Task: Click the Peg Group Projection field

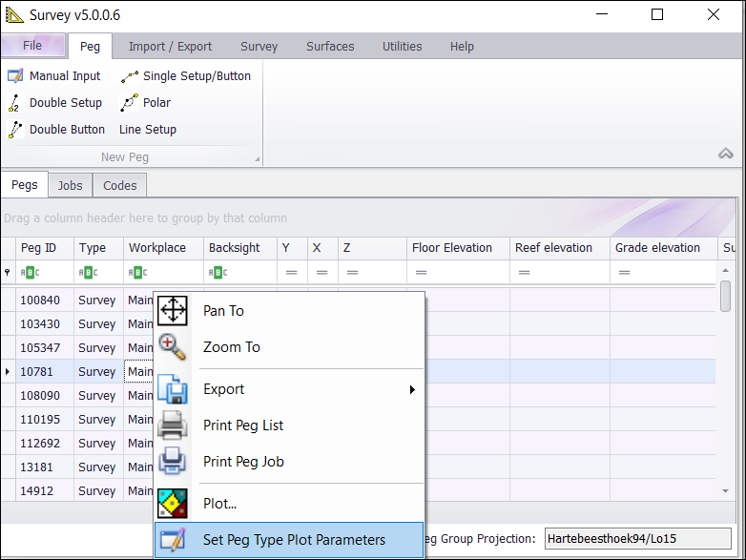Action: [636, 539]
